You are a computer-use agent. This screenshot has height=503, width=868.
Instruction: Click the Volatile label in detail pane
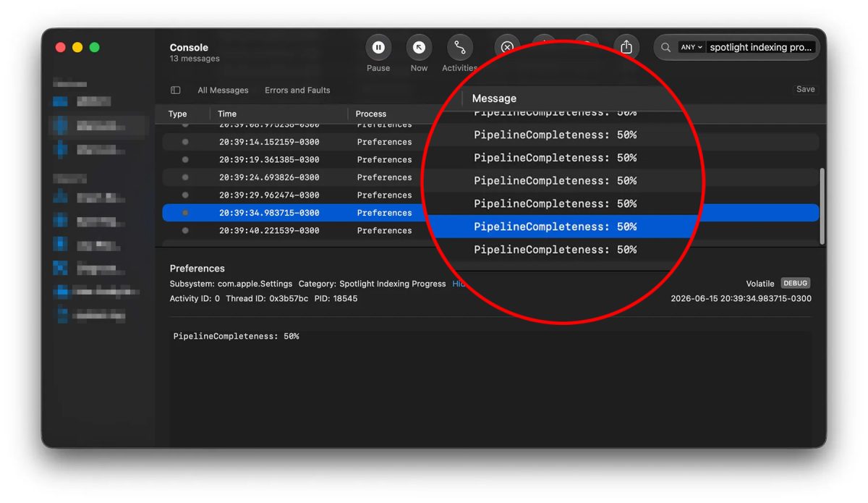tap(760, 284)
